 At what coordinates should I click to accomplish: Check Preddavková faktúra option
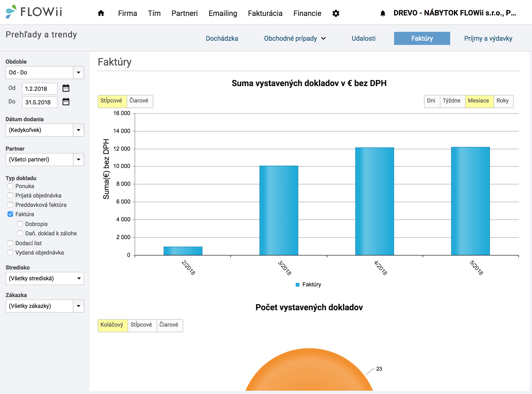point(10,205)
